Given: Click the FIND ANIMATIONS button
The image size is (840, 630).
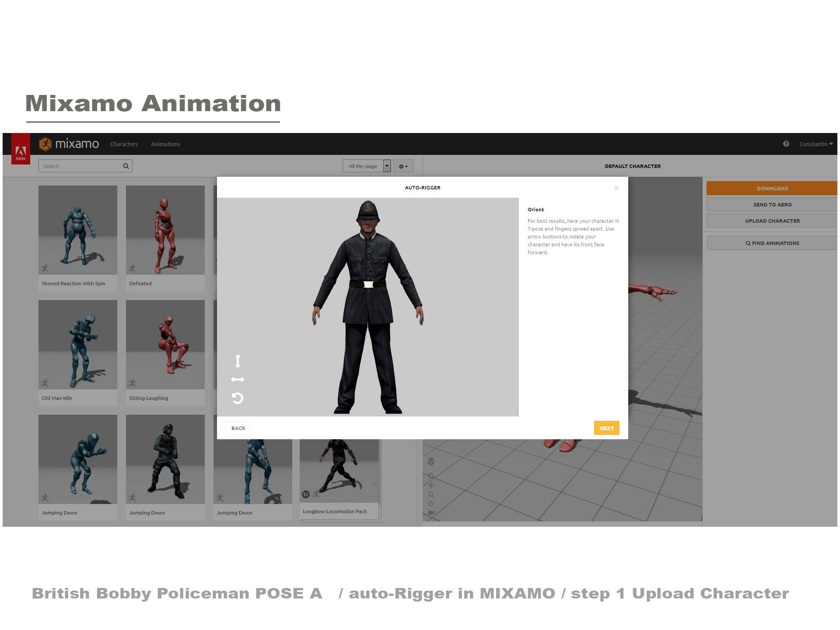Looking at the screenshot, I should (x=772, y=243).
